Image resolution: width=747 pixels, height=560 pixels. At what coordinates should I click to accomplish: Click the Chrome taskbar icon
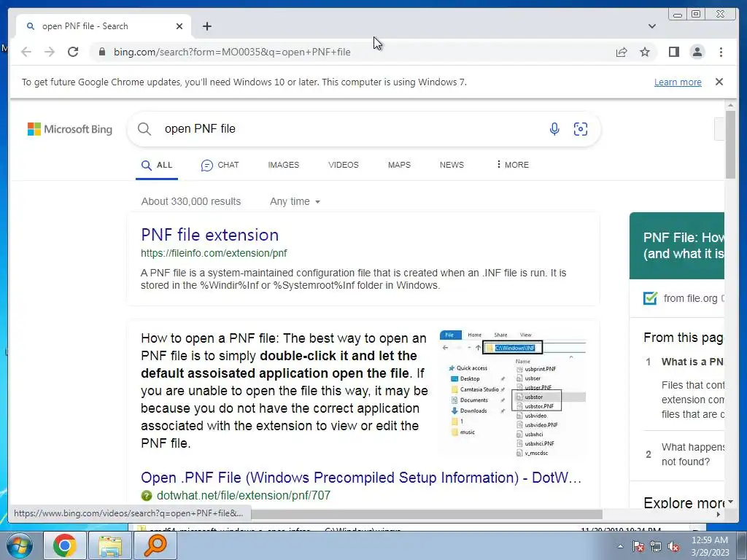pos(65,545)
